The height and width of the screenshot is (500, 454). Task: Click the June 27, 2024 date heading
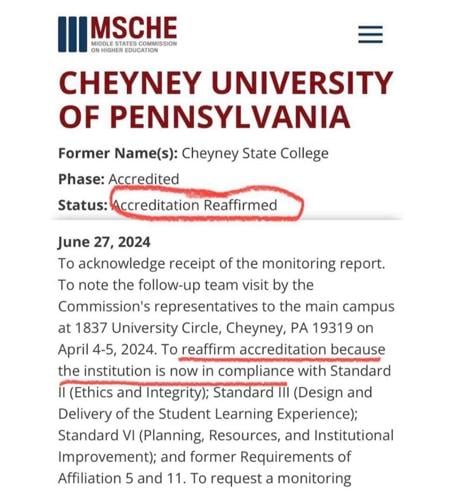pyautogui.click(x=104, y=242)
